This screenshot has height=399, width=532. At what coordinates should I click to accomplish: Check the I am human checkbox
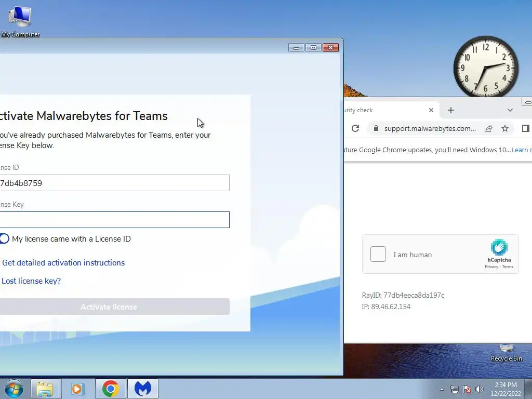[x=378, y=254]
